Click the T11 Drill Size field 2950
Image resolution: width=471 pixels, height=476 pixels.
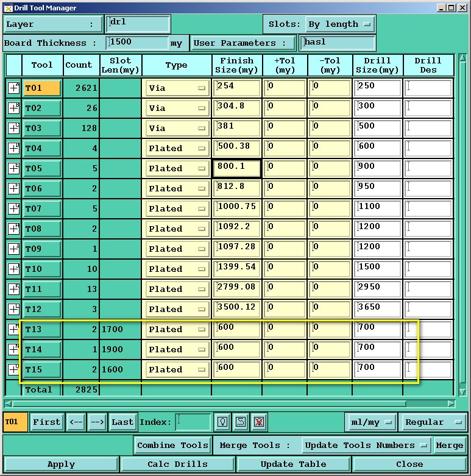378,289
